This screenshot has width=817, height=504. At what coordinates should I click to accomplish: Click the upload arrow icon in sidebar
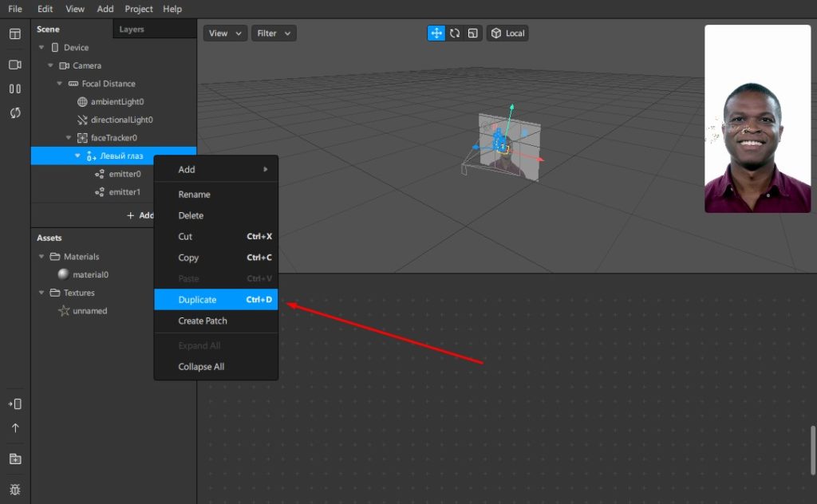pos(15,428)
